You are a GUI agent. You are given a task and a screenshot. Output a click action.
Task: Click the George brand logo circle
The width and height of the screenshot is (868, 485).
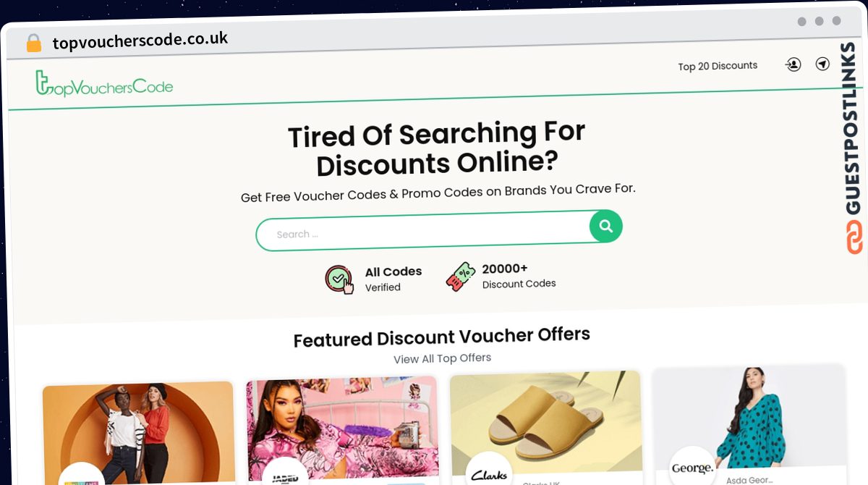pos(692,466)
